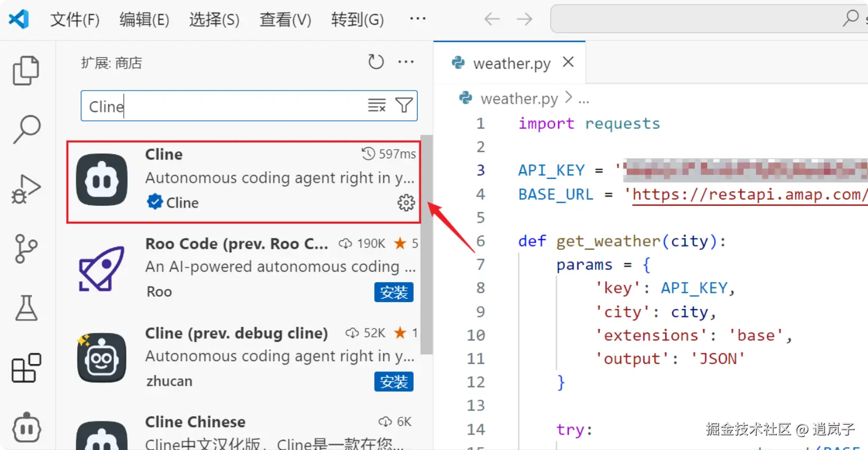Click the 190K download count
This screenshot has width=868, height=450.
[x=362, y=244]
